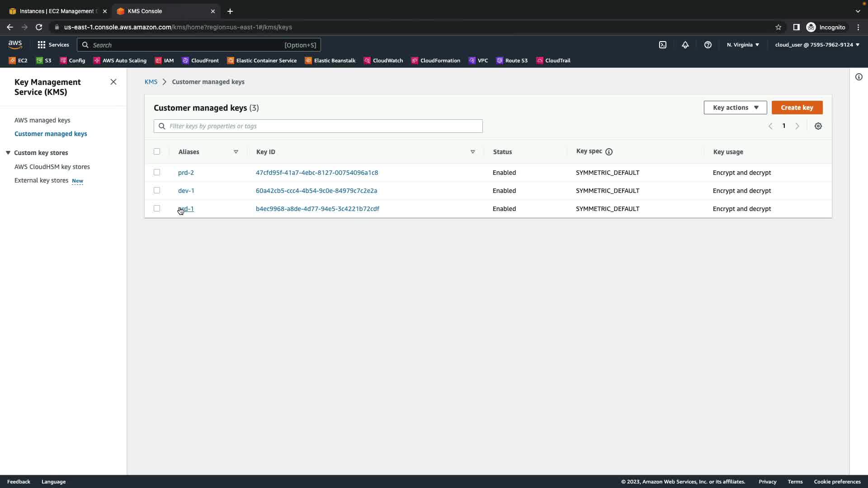Image resolution: width=868 pixels, height=488 pixels.
Task: Open Services grid menu icon
Action: point(42,45)
